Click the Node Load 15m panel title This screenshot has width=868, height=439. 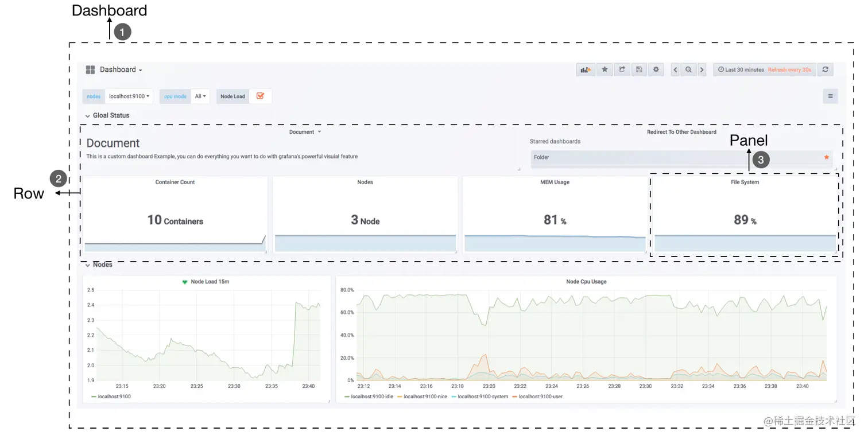(x=210, y=282)
